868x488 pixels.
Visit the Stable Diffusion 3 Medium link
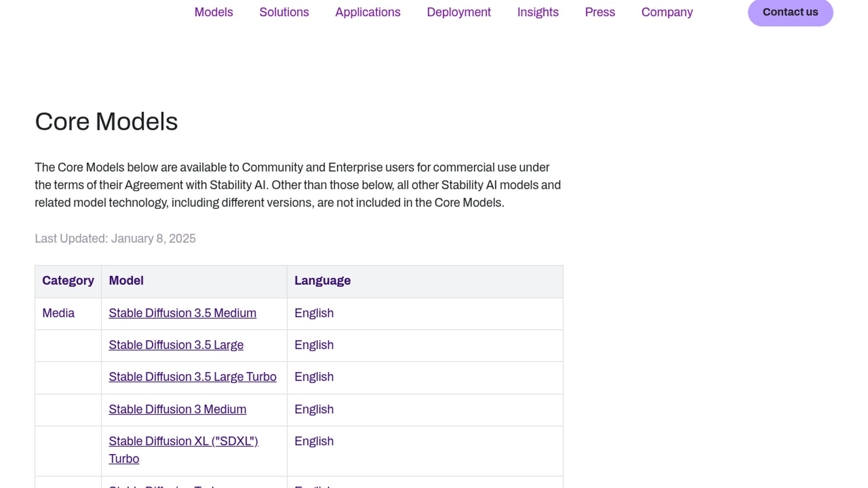177,409
